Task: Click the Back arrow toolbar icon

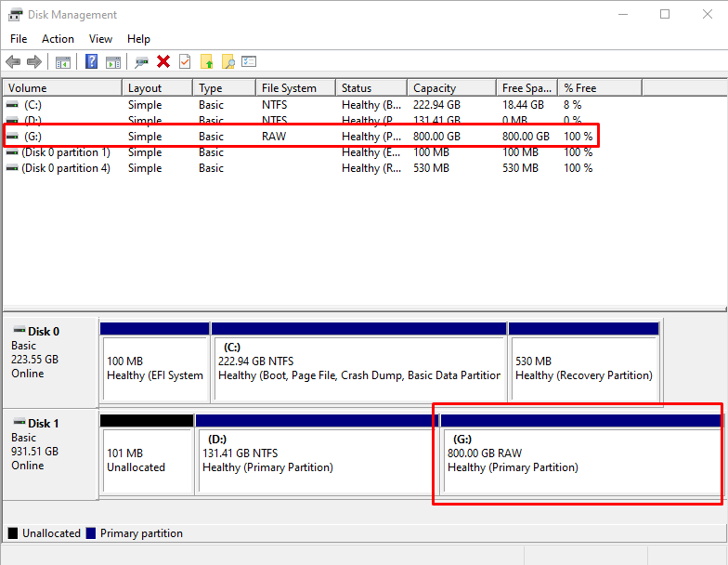Action: coord(13,61)
